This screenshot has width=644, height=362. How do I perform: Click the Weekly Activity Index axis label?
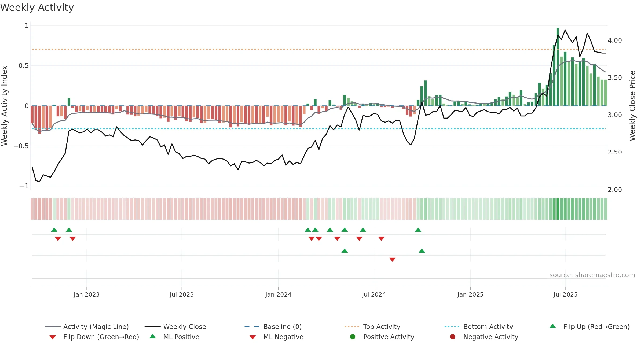pos(4,106)
